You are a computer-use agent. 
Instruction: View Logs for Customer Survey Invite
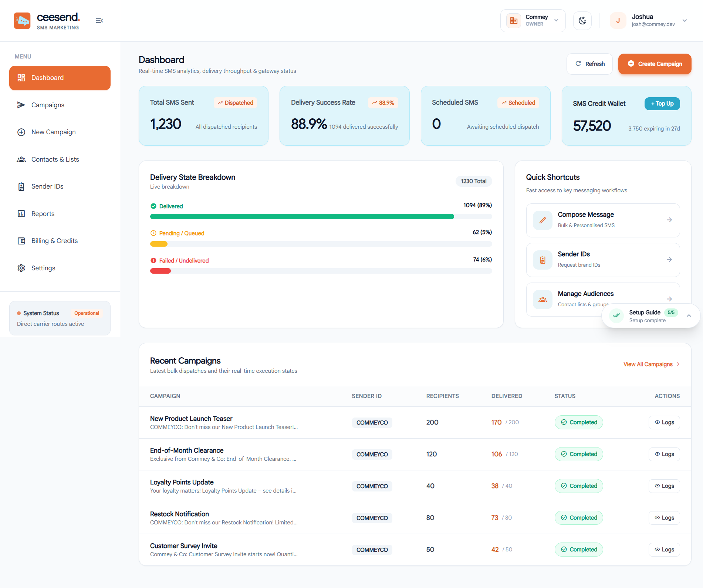(664, 550)
